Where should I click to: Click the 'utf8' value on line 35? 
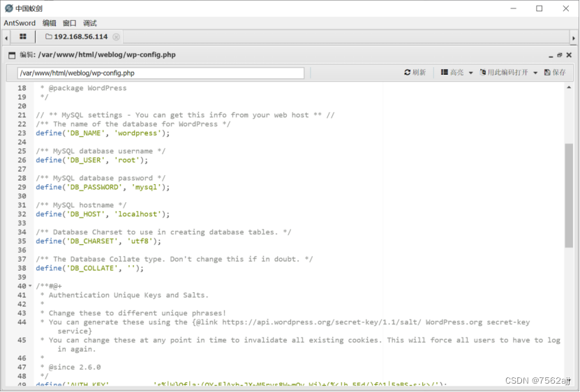[140, 241]
